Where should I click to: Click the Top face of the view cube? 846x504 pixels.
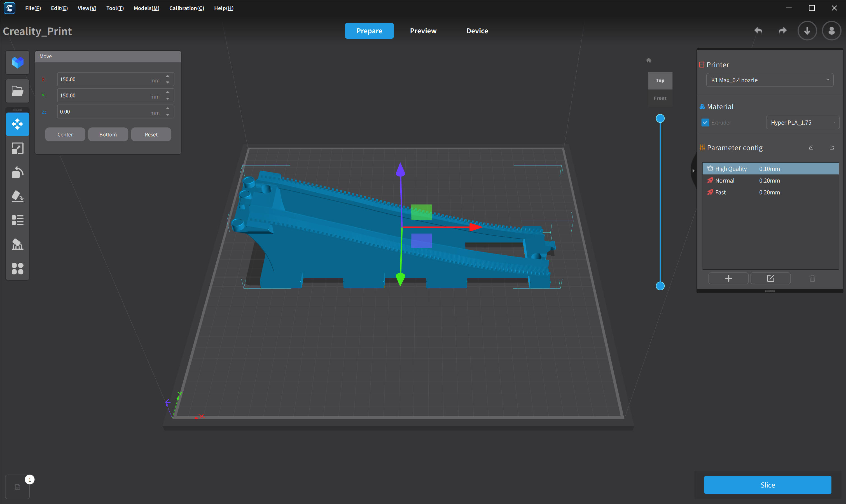660,80
